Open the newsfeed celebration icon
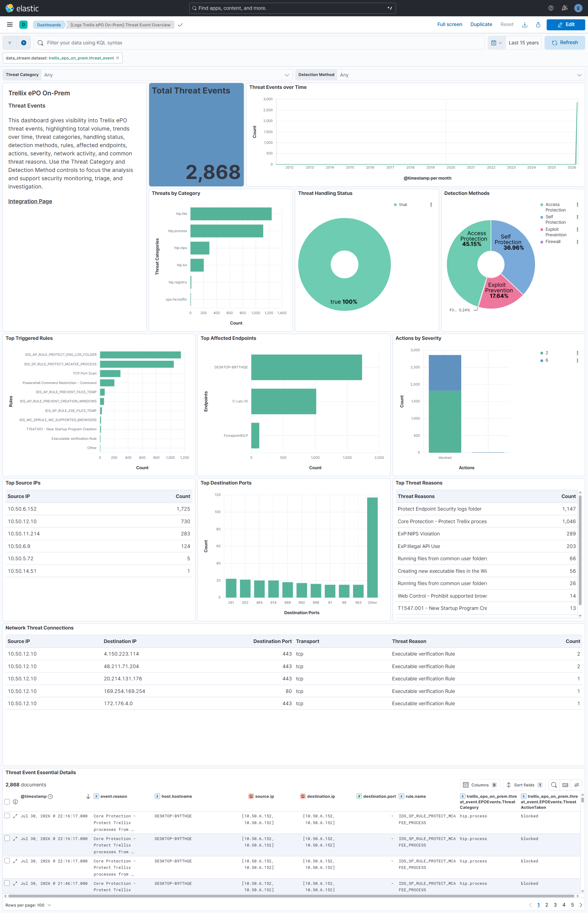Viewport: 588px width, 913px height. click(564, 8)
